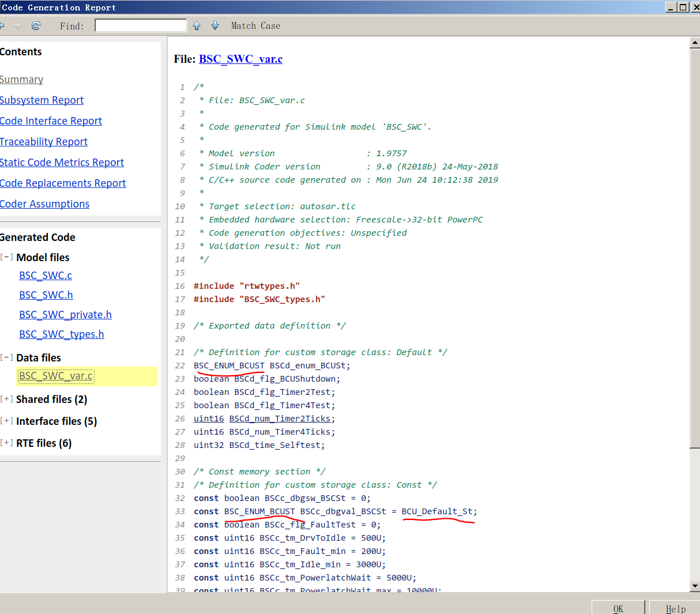Open the BSC_SWC_types.h file link
Viewport: 700px width, 614px height.
[62, 334]
